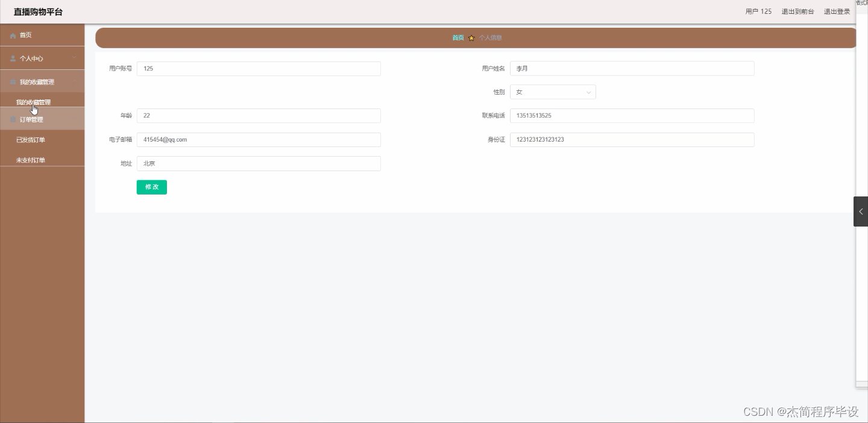This screenshot has width=868, height=423.
Task: Open the 性别 dropdown selector
Action: coord(552,92)
